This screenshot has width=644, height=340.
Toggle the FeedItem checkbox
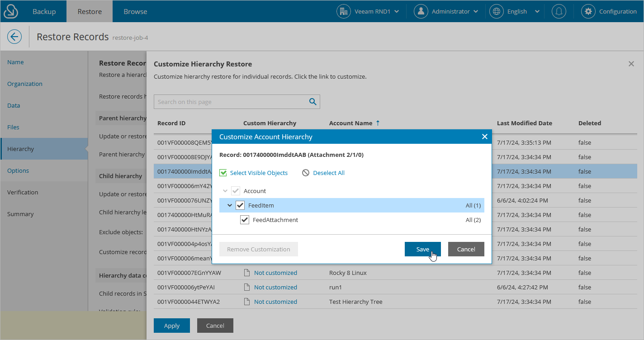tap(240, 205)
